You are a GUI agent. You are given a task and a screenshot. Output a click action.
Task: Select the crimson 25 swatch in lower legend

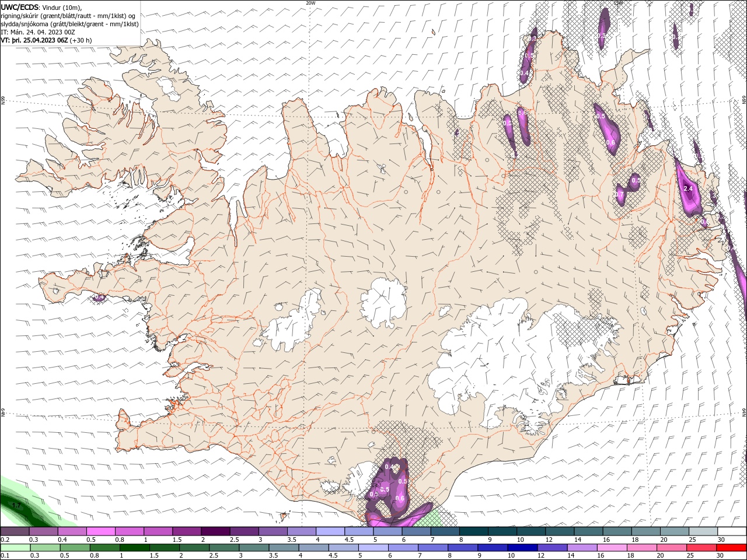click(701, 548)
